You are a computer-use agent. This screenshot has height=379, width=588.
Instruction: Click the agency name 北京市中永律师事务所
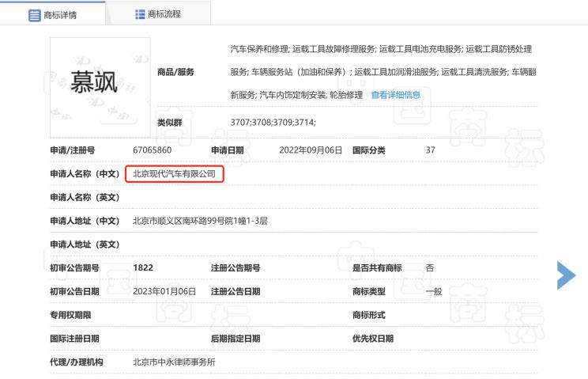click(x=174, y=362)
